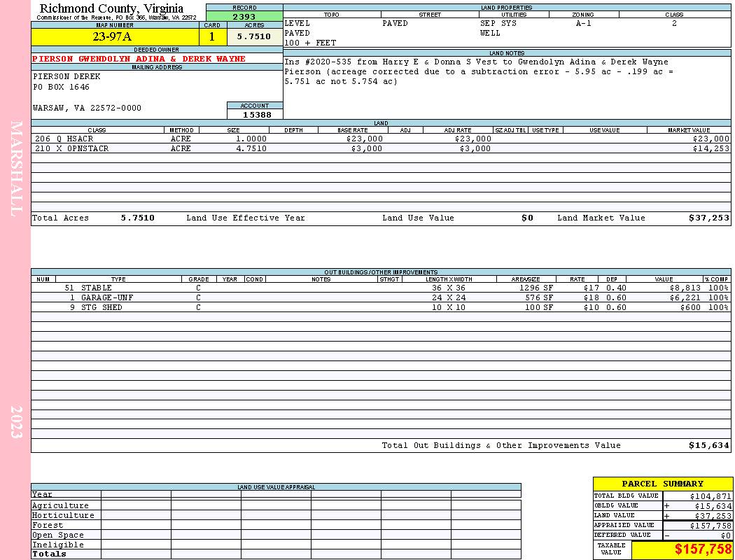This screenshot has height=560, width=735.
Task: Select the PO Box 1646 mailing address line
Action: click(x=61, y=87)
